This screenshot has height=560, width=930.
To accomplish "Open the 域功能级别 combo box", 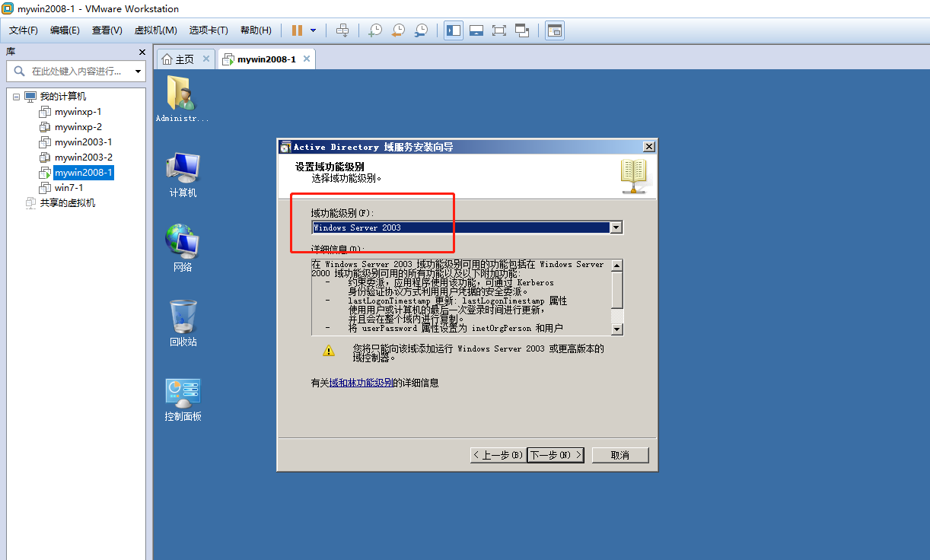I will 467,228.
